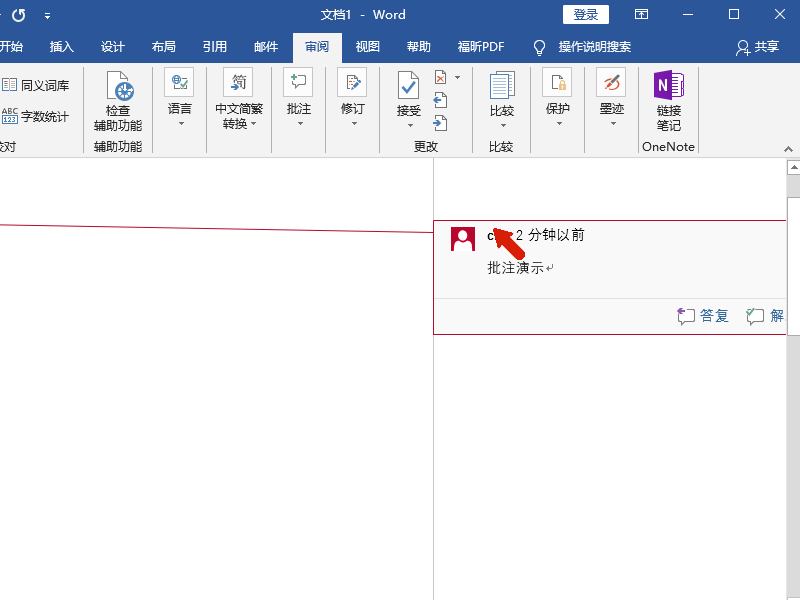Expand the Reject dropdown arrow
Screen dimensions: 800x600
click(458, 78)
